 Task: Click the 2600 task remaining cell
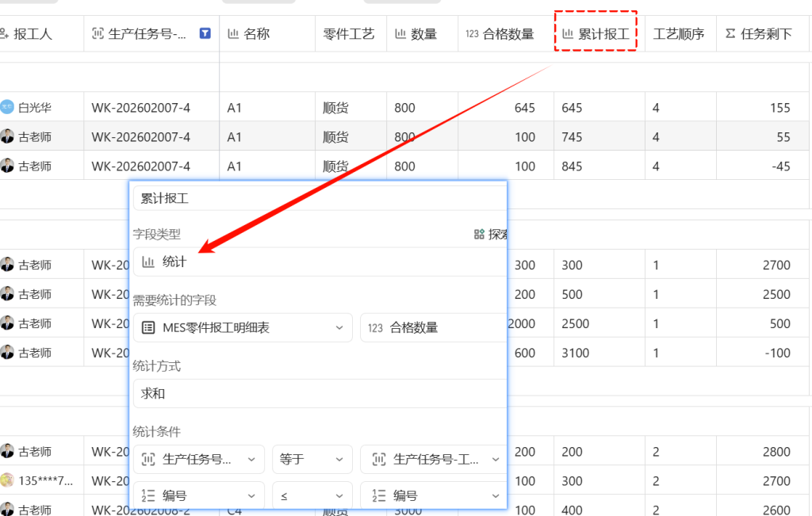[x=763, y=508]
